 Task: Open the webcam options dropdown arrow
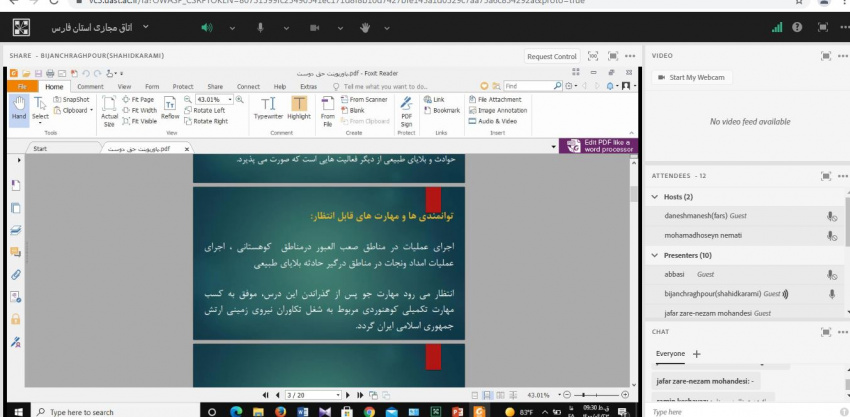coord(340,28)
